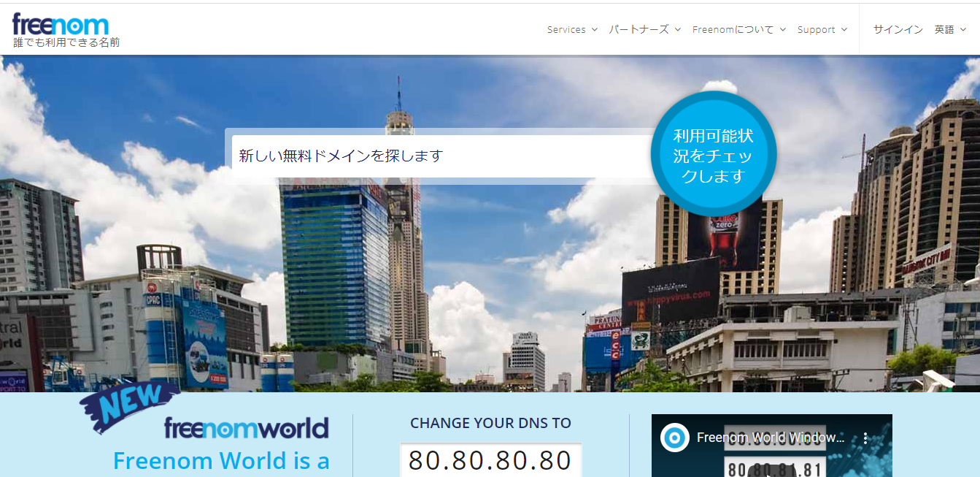This screenshot has height=477, width=980.
Task: Focus the domain search input field
Action: (x=441, y=156)
